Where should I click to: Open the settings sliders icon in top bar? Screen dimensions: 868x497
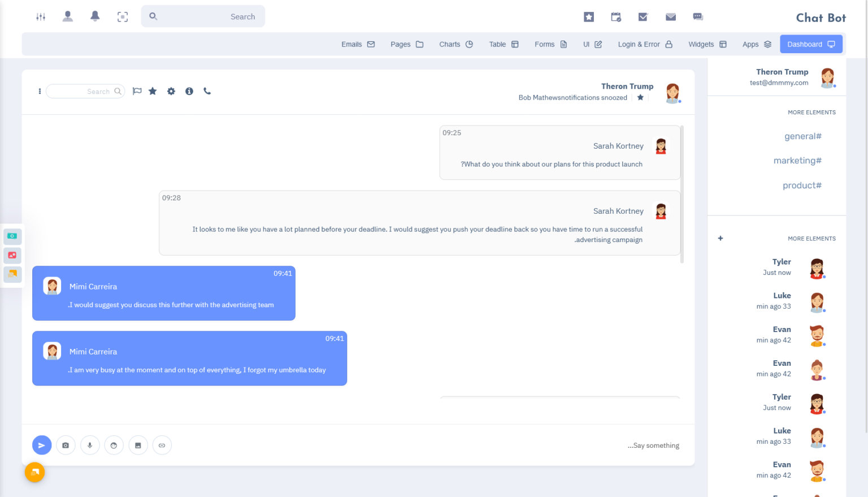pos(41,17)
